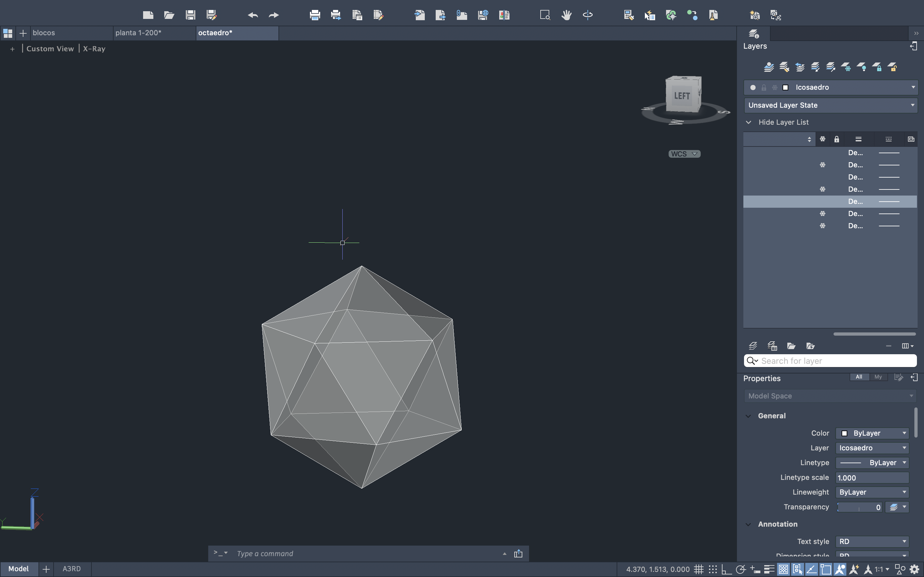Activate the Pan hand tool
924x577 pixels.
point(566,15)
